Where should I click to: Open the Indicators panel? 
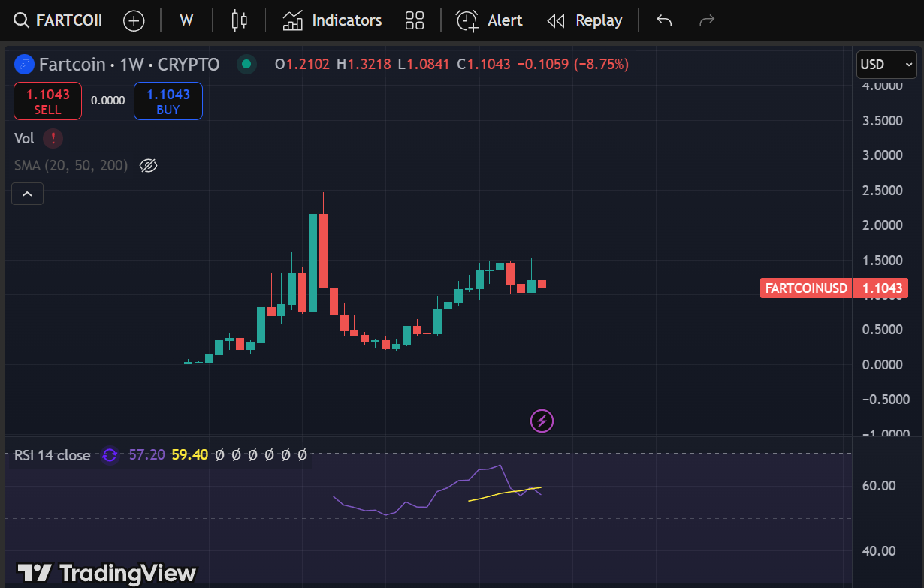(x=332, y=20)
